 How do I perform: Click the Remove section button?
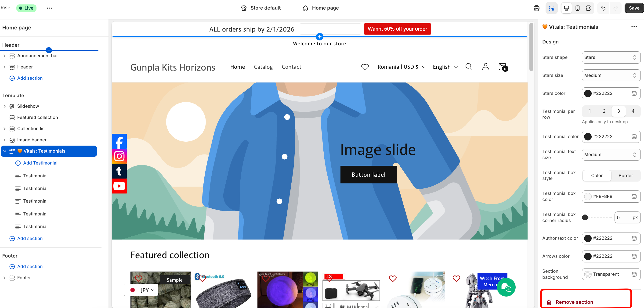point(574,302)
